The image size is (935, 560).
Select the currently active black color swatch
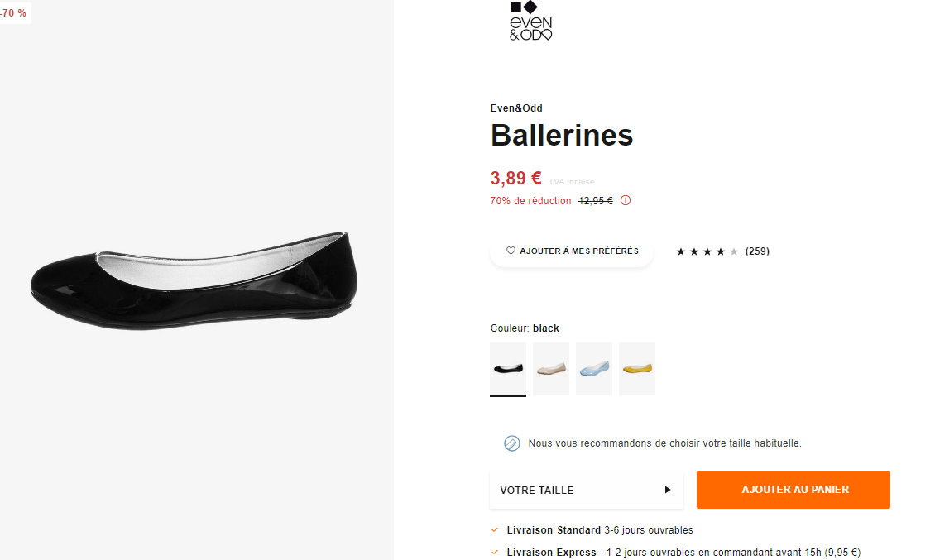click(x=507, y=368)
